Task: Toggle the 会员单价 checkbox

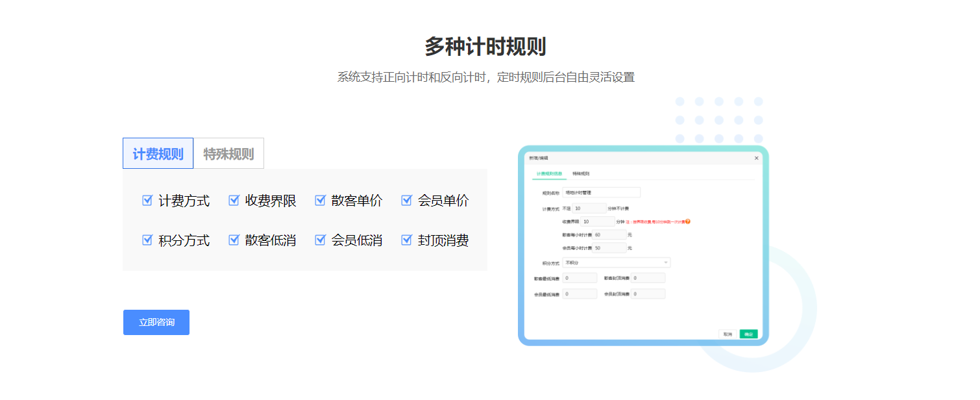Action: click(407, 201)
